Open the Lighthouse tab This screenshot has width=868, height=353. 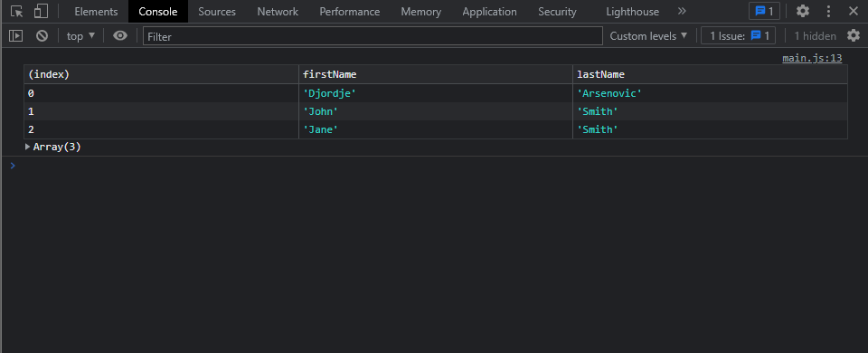633,11
